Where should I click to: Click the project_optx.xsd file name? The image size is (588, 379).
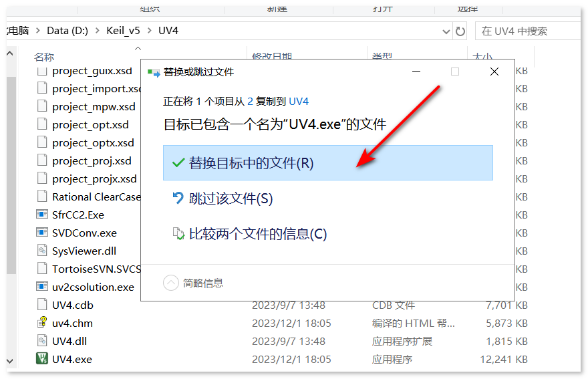pyautogui.click(x=93, y=143)
